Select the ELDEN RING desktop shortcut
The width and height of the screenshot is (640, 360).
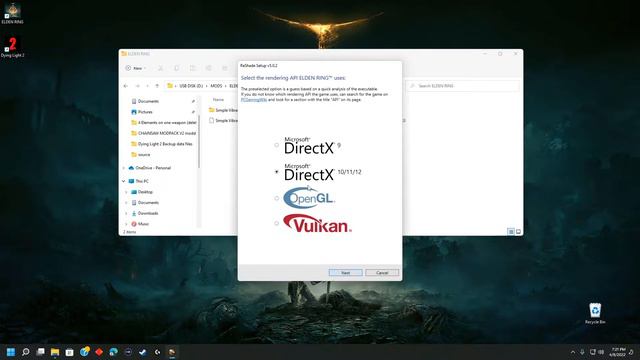pos(12,13)
